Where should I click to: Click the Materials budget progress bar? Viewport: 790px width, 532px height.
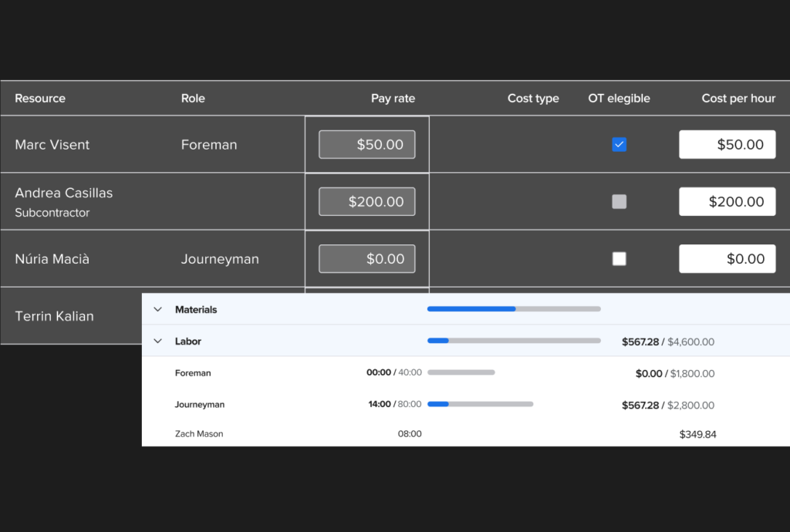click(x=513, y=308)
